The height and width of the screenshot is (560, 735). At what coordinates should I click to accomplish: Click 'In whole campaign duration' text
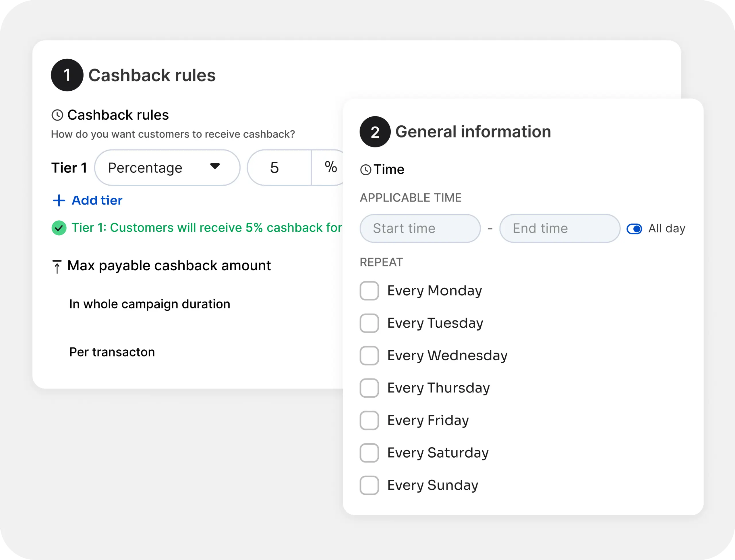(150, 304)
